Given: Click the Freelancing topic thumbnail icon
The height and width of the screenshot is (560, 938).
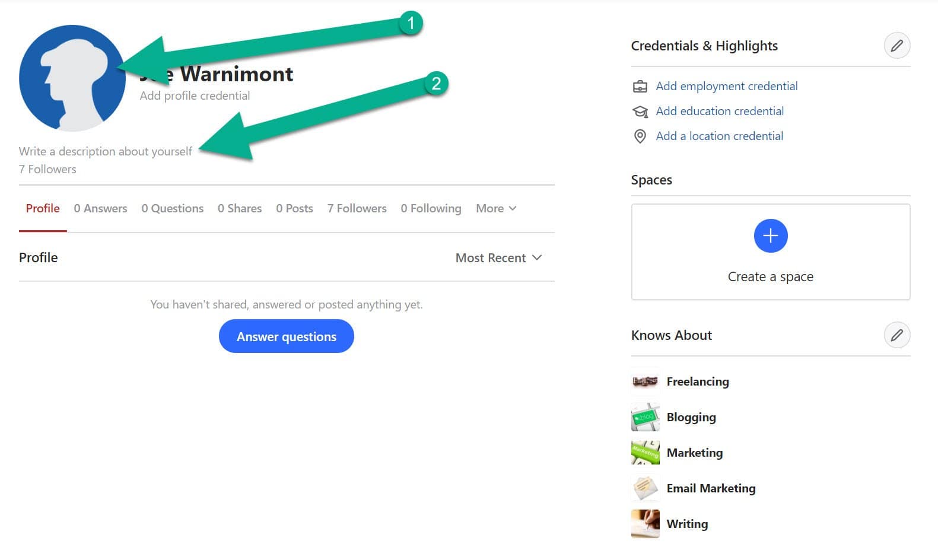Looking at the screenshot, I should [x=645, y=381].
